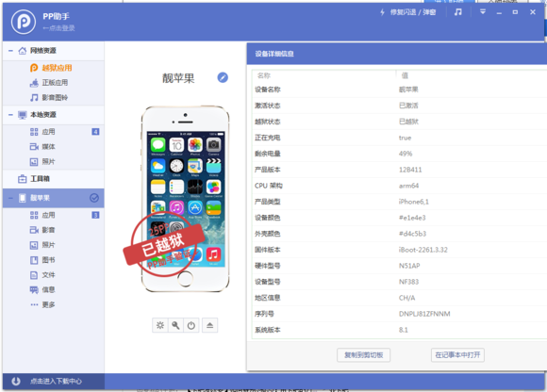Collapse the 本地资源 section
547x392 pixels.
tap(10, 115)
